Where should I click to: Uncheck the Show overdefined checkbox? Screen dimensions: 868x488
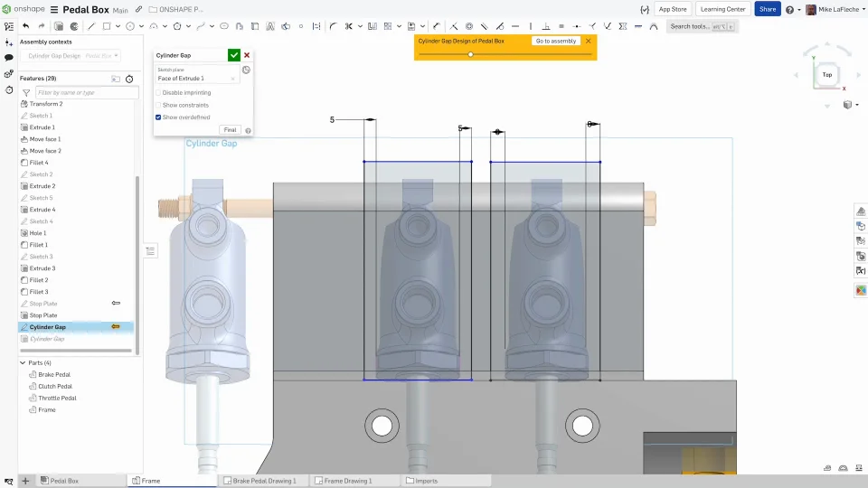tap(159, 117)
